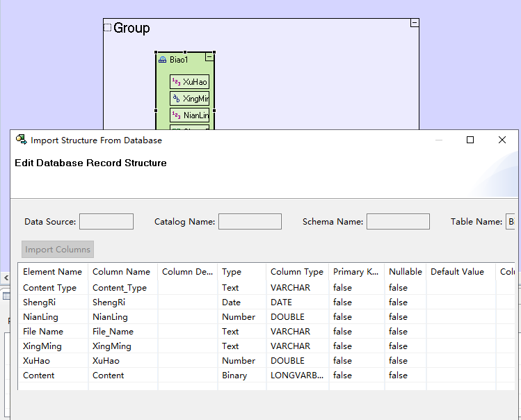Viewport: 521px width, 420px height.
Task: Maximize the Import Structure dialog
Action: point(470,140)
